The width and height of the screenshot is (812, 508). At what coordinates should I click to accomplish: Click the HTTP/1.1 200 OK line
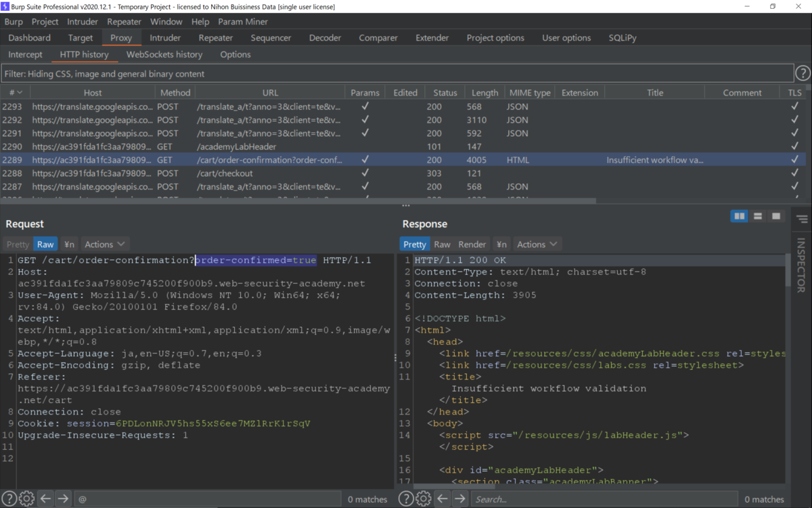[x=460, y=260]
